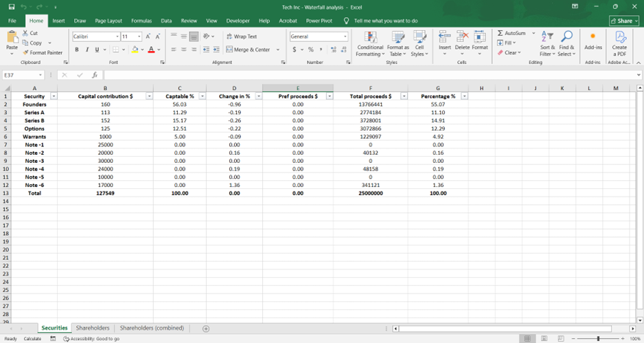Open the Calibri font name dropdown
This screenshot has width=644, height=343.
117,36
